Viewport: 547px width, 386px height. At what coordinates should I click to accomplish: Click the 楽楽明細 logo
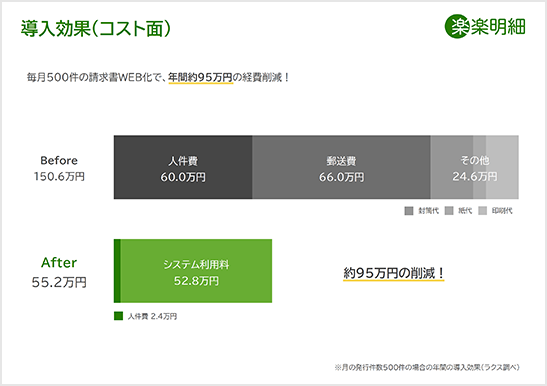485,27
